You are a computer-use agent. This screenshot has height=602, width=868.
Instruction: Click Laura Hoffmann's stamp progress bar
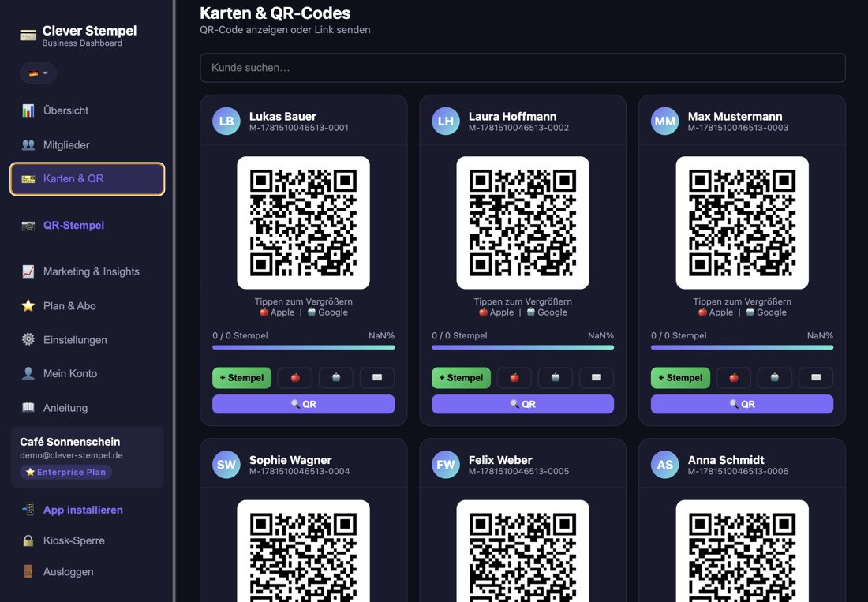(x=522, y=347)
